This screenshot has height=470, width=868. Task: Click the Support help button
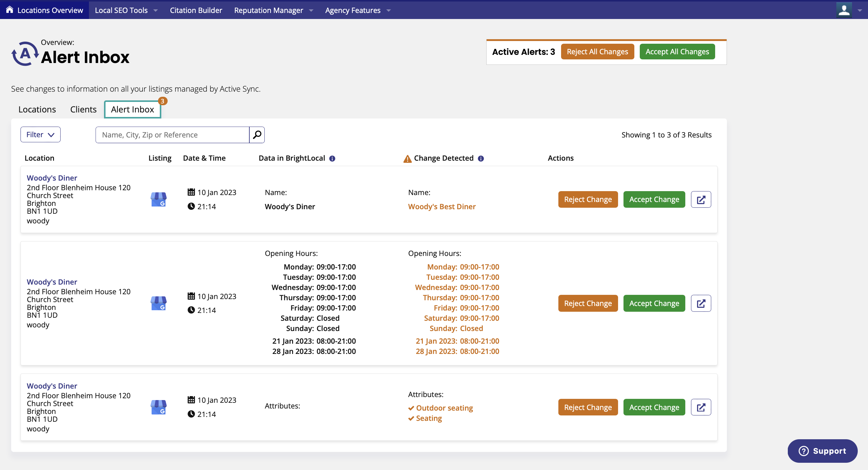pos(822,451)
